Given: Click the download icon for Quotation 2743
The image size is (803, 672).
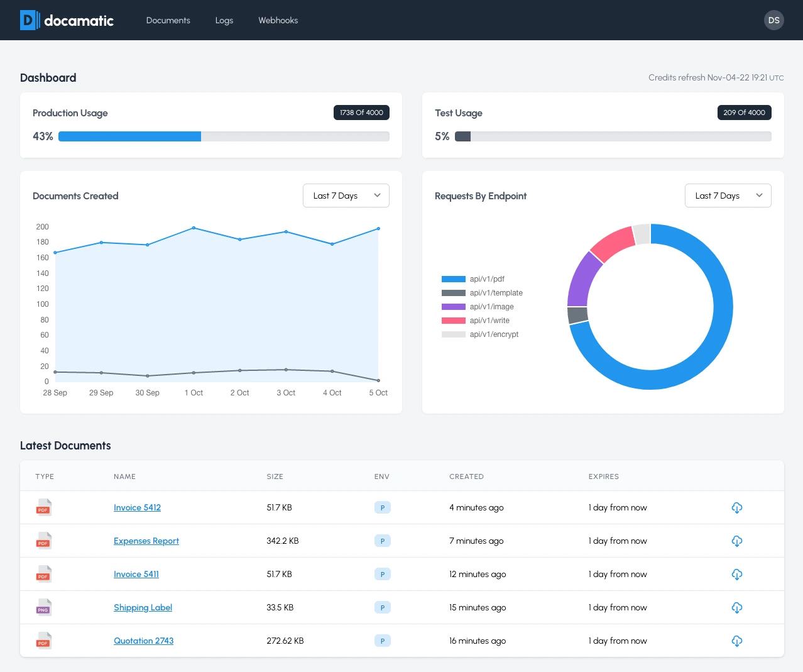Looking at the screenshot, I should point(736,641).
